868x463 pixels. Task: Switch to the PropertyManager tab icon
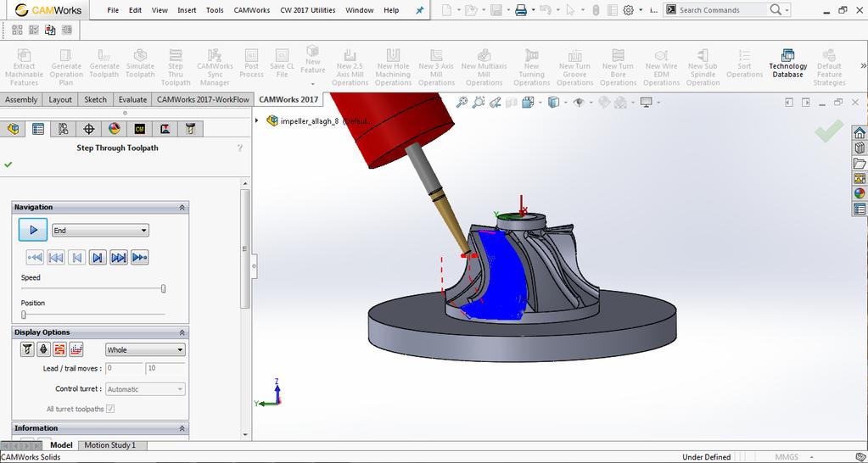38,129
